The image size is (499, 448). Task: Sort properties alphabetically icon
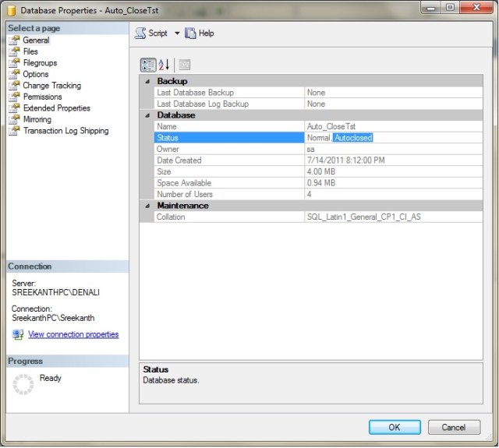tap(164, 65)
